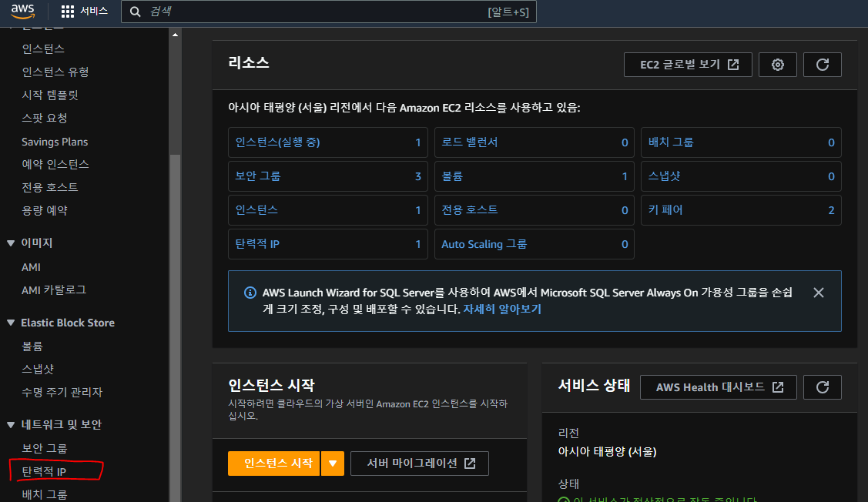Open the AWS home logo
Viewport: 868px width, 502px height.
coord(22,11)
